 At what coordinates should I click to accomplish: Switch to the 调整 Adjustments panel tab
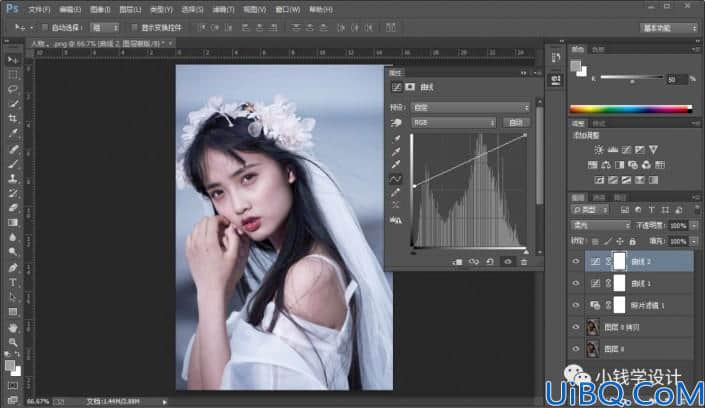(x=578, y=123)
